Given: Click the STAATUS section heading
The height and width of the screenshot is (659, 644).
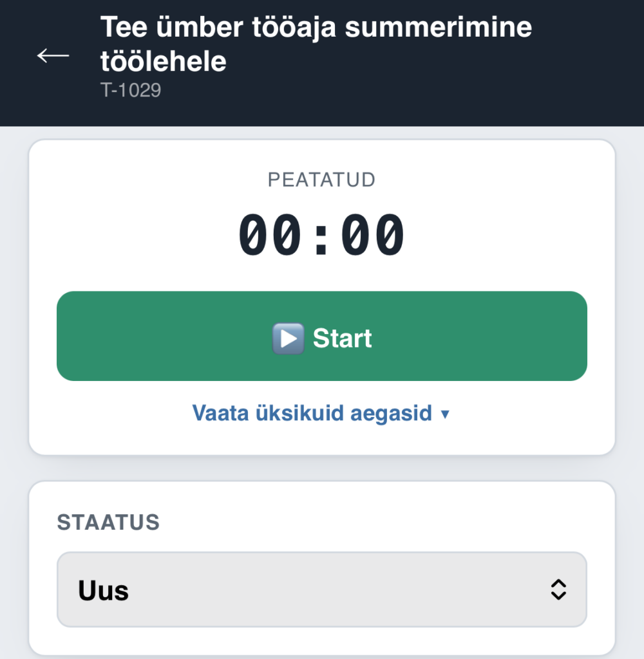Looking at the screenshot, I should pos(109,523).
